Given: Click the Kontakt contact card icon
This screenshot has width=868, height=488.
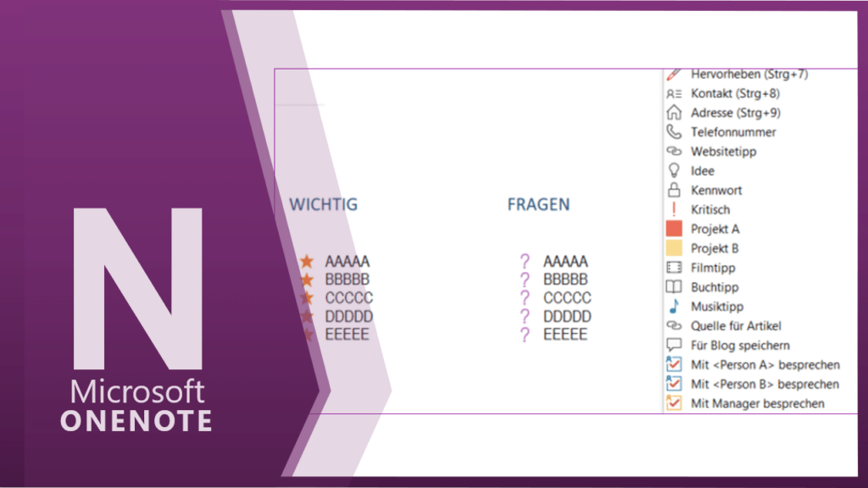Looking at the screenshot, I should tap(674, 93).
